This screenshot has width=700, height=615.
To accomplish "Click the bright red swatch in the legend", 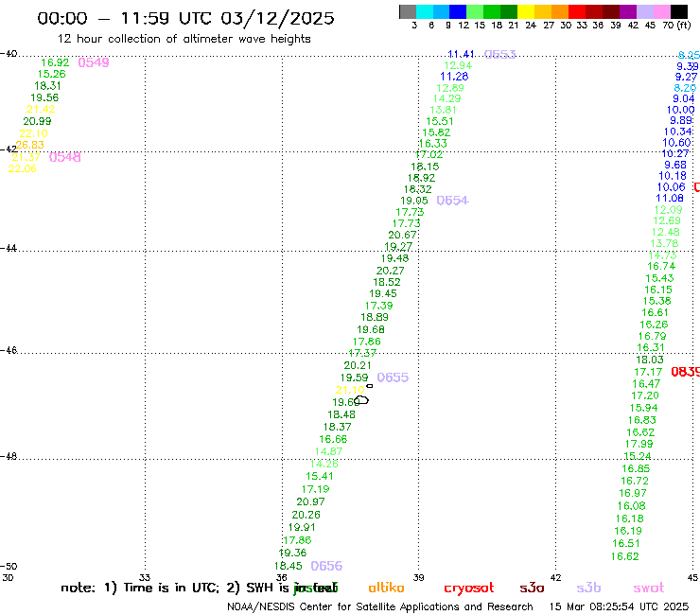I will coord(577,11).
